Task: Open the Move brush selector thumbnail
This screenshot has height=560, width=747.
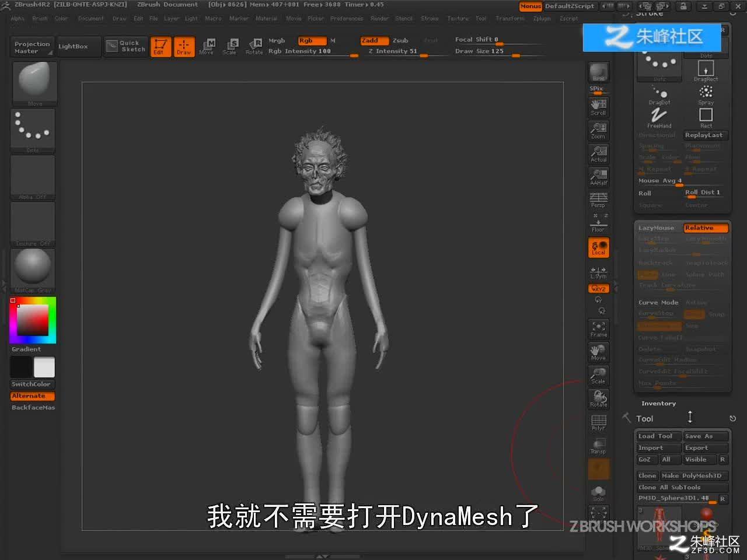Action: (34, 83)
